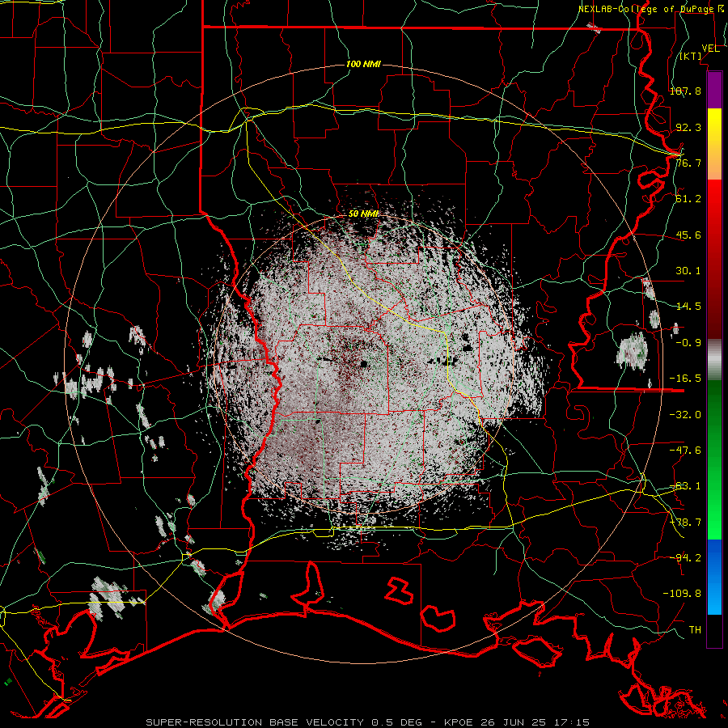Pick the purple segment of the color bar
728x728 pixels.
coord(714,90)
